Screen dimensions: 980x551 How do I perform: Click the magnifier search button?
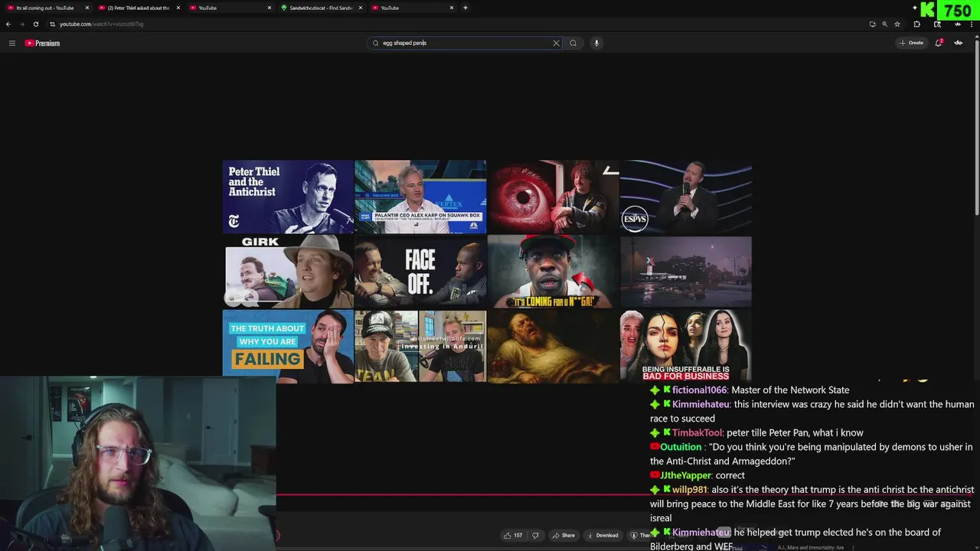click(x=573, y=43)
